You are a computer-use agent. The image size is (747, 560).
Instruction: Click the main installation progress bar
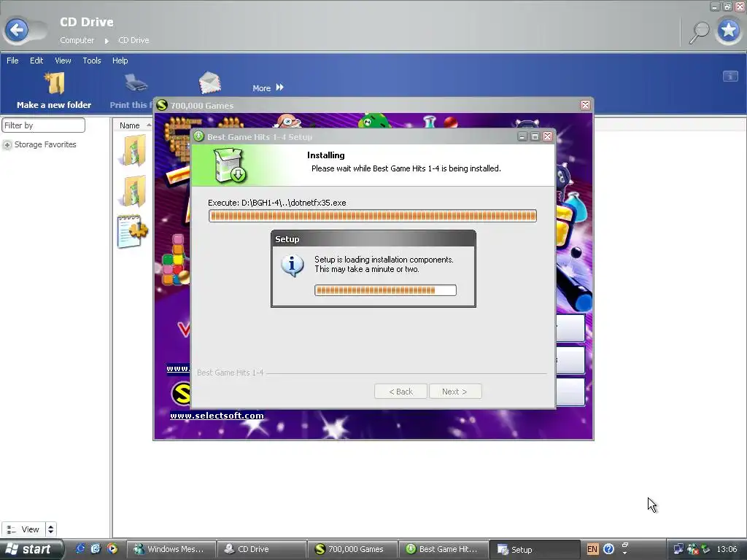(373, 216)
